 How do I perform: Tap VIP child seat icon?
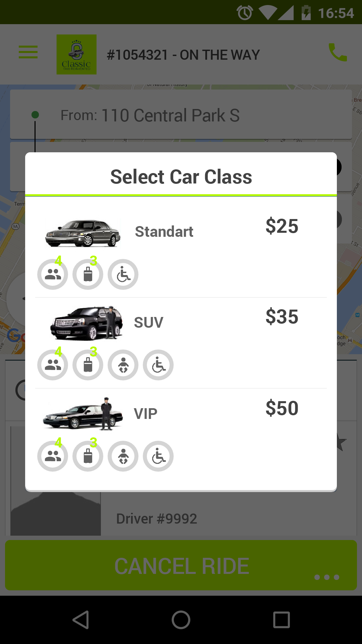pyautogui.click(x=123, y=456)
